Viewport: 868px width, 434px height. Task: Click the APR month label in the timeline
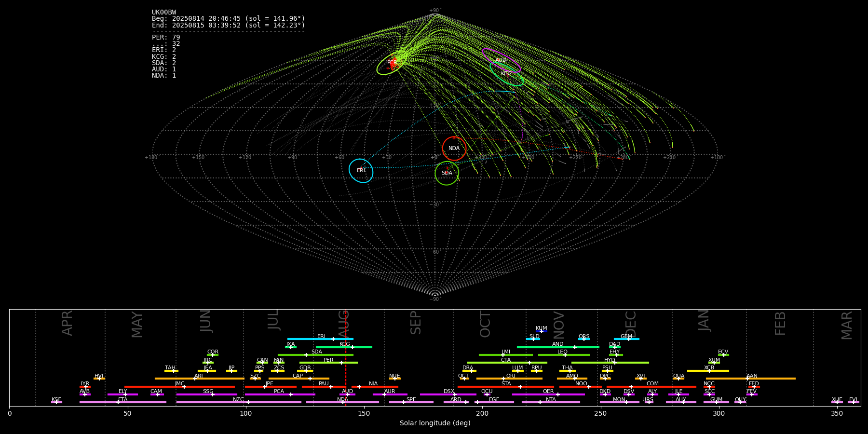coord(67,323)
